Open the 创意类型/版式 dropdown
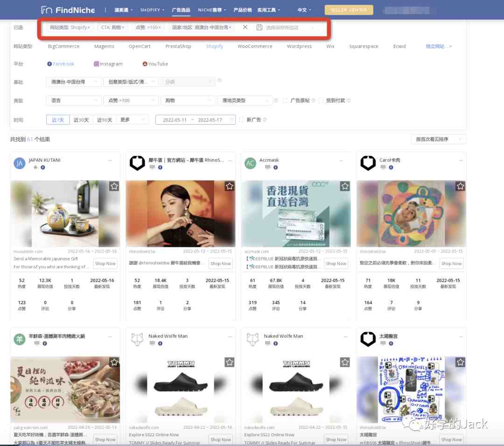This screenshot has width=504, height=446. point(131,82)
